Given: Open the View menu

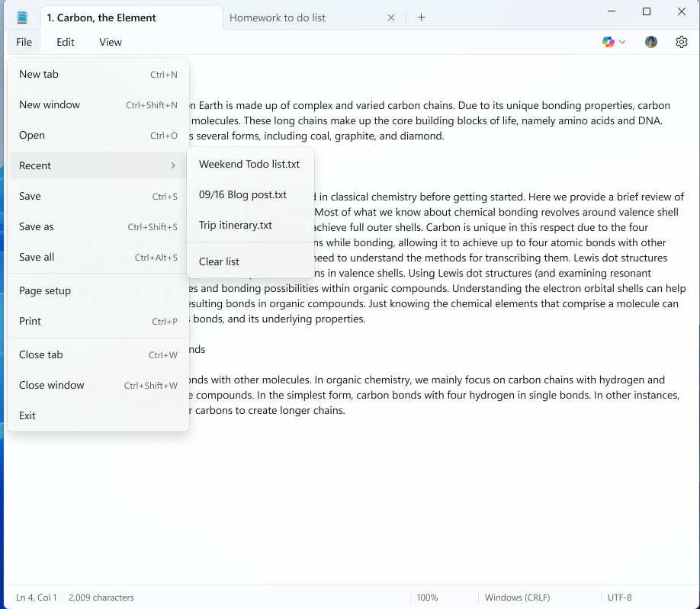Looking at the screenshot, I should 111,42.
